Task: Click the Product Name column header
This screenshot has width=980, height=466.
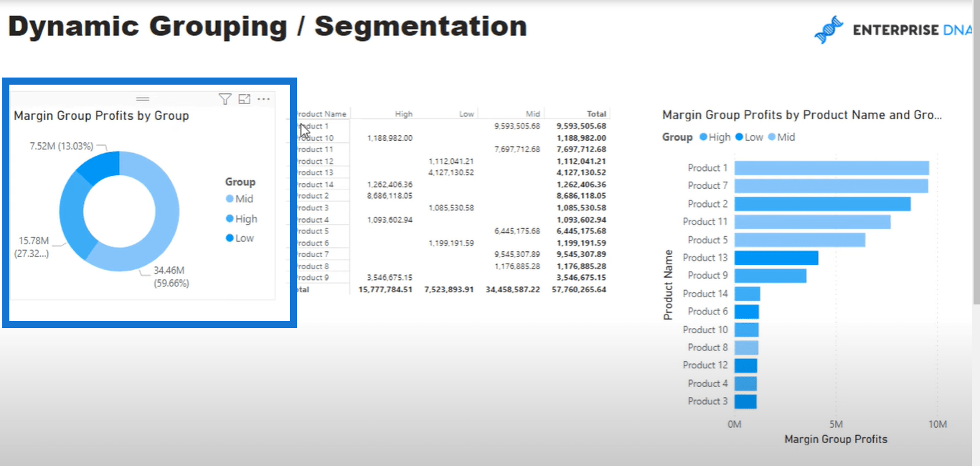Action: pyautogui.click(x=320, y=113)
